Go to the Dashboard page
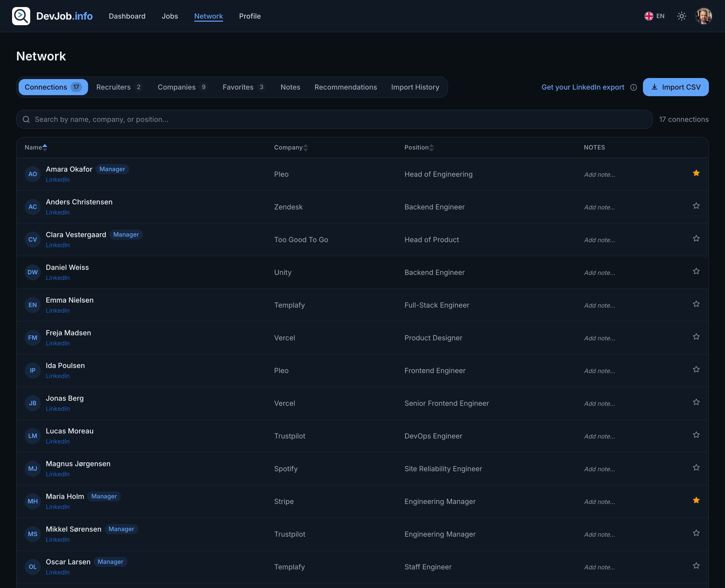The width and height of the screenshot is (725, 588). (x=127, y=16)
